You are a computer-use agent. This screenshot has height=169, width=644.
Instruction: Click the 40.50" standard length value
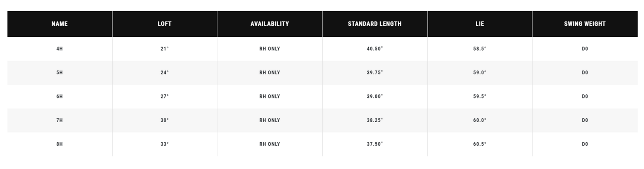click(375, 49)
